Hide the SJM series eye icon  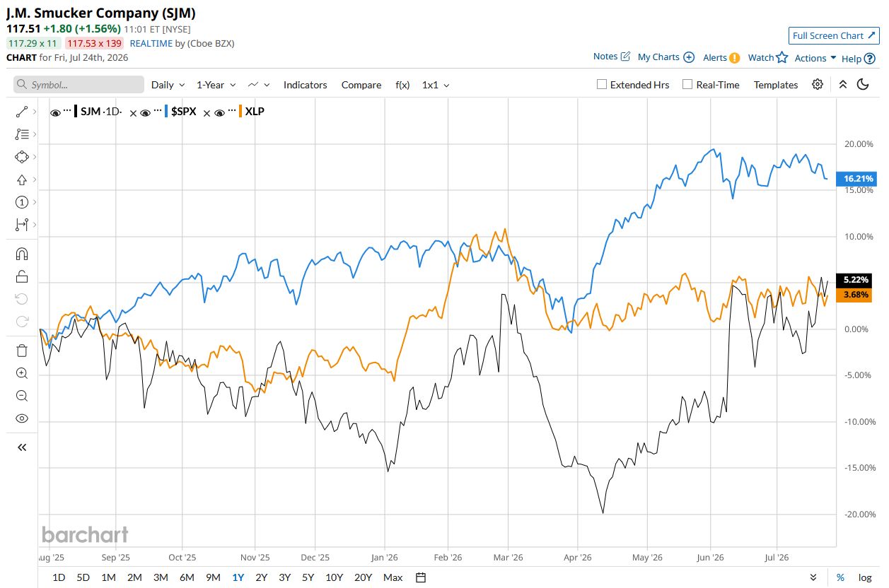pos(55,112)
